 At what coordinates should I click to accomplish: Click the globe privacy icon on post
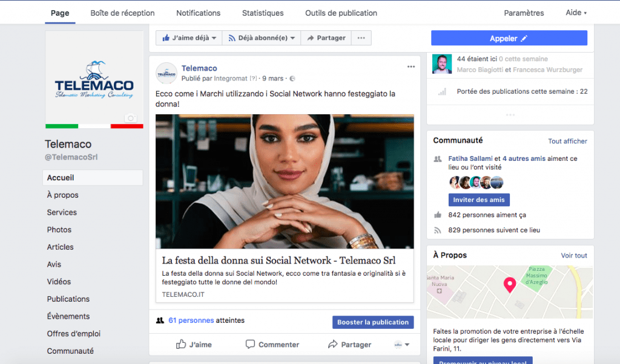[x=292, y=79]
